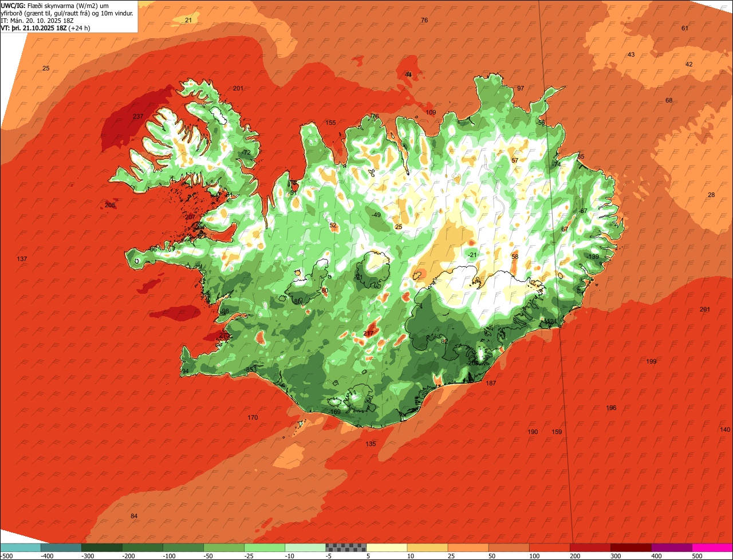Select the 5 to 10 pale yellow swatch
This screenshot has width=733, height=560.
(387, 547)
